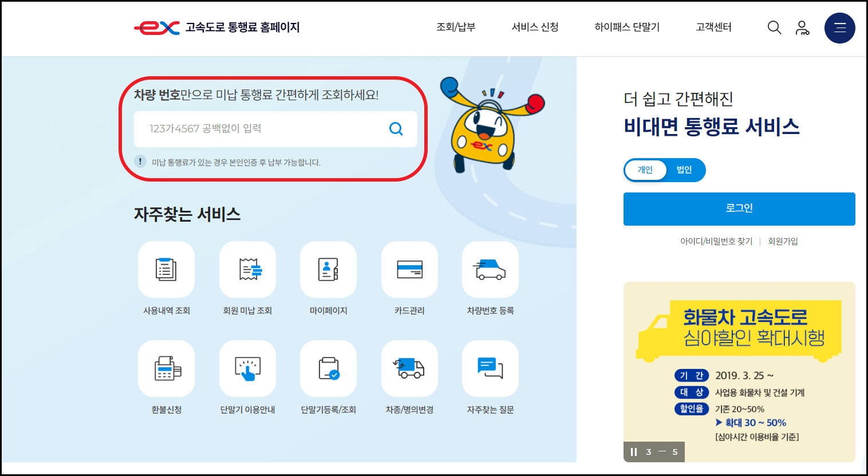The height and width of the screenshot is (476, 868).
Task: Open the hamburger menu button
Action: pyautogui.click(x=839, y=27)
